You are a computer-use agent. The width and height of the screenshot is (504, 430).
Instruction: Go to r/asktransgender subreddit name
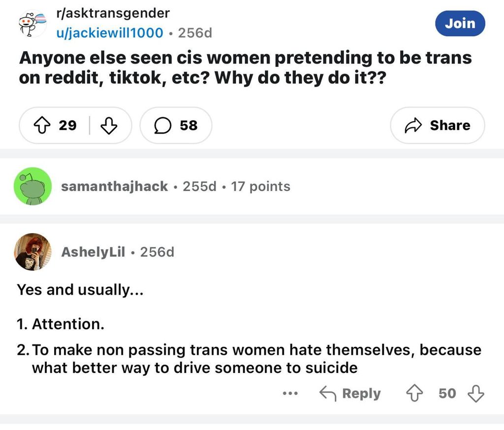click(114, 13)
